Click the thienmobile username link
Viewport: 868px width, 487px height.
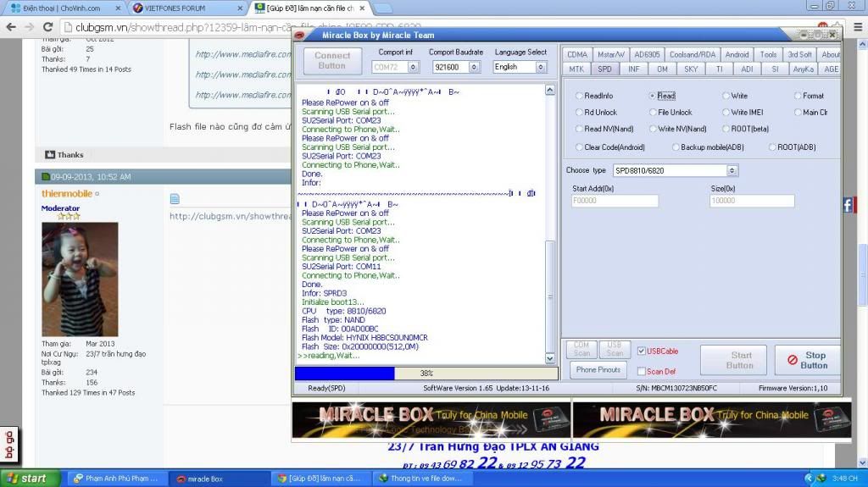coord(66,194)
